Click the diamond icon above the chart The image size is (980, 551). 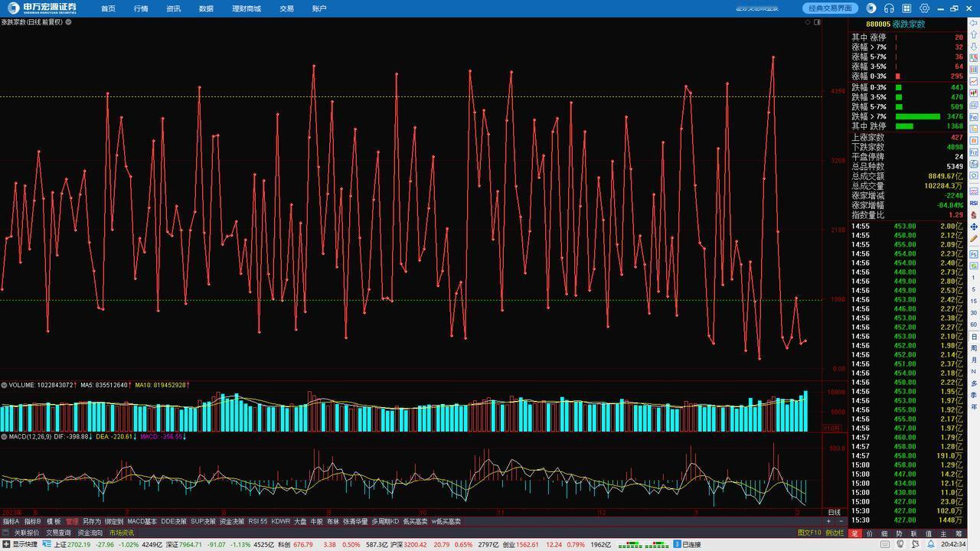pos(808,22)
